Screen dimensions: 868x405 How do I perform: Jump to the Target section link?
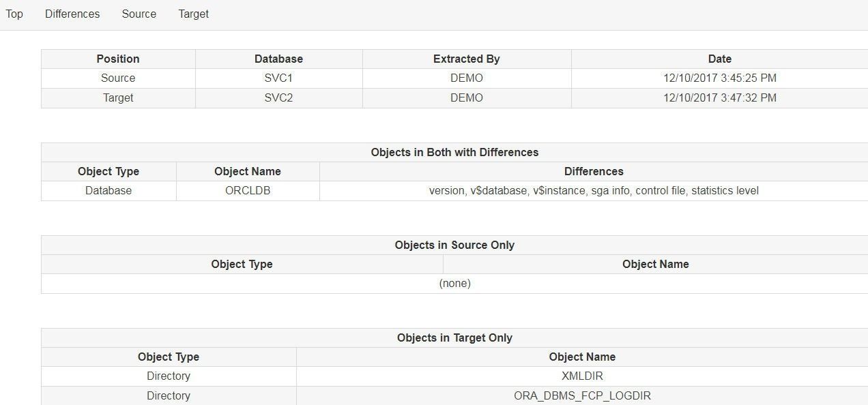point(193,14)
